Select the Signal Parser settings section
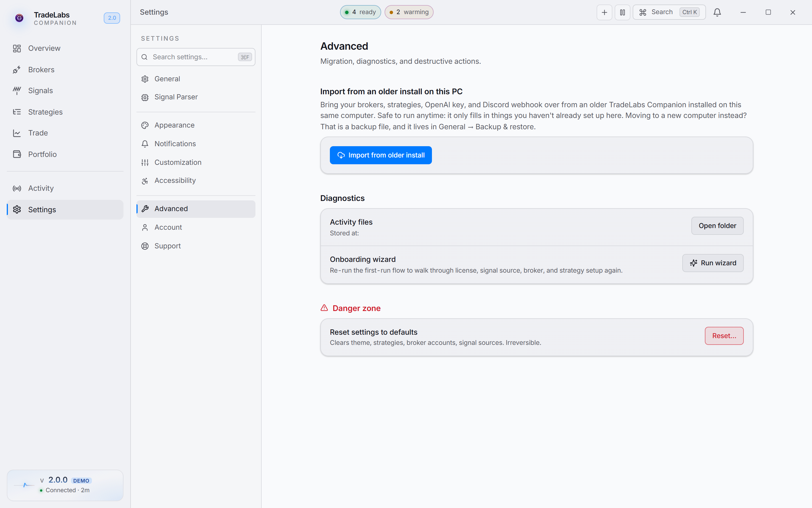The height and width of the screenshot is (508, 812). 196,97
